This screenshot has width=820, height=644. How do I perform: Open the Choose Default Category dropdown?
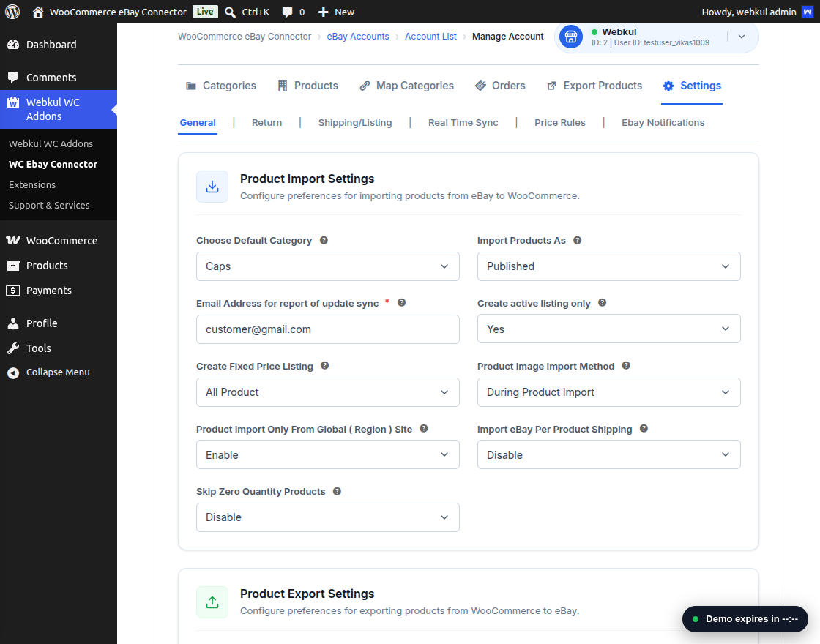pyautogui.click(x=328, y=266)
